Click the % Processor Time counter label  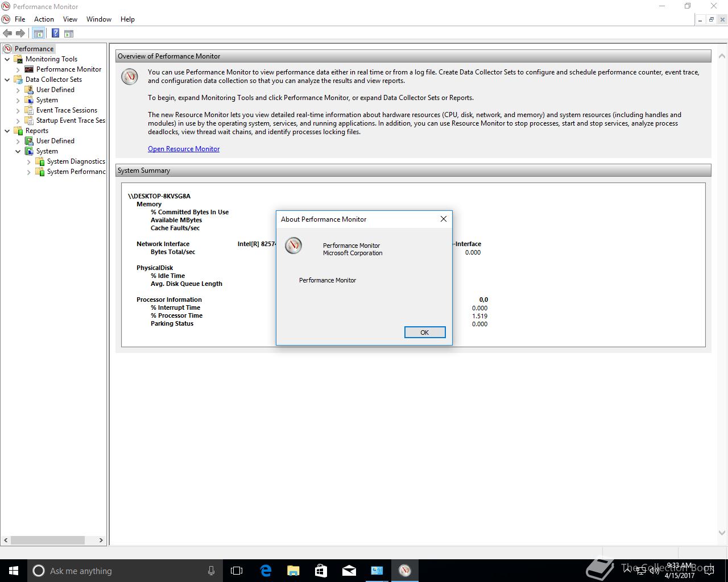176,315
